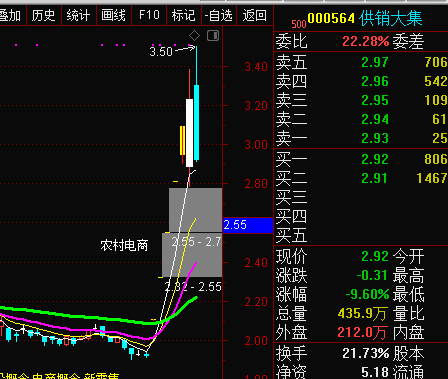Image resolution: width=448 pixels, height=379 pixels.
Task: Select 卖五 price 2.97
Action: tap(375, 62)
